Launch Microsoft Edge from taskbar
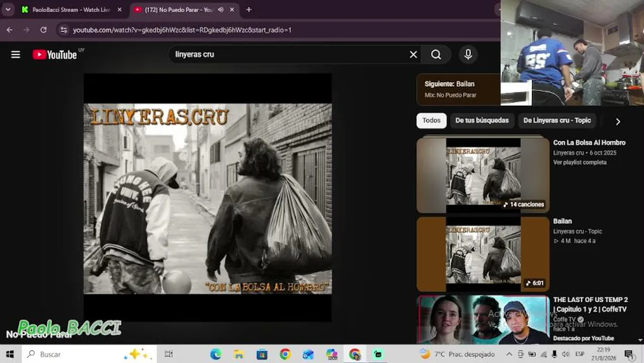This screenshot has height=363, width=644. [x=216, y=354]
